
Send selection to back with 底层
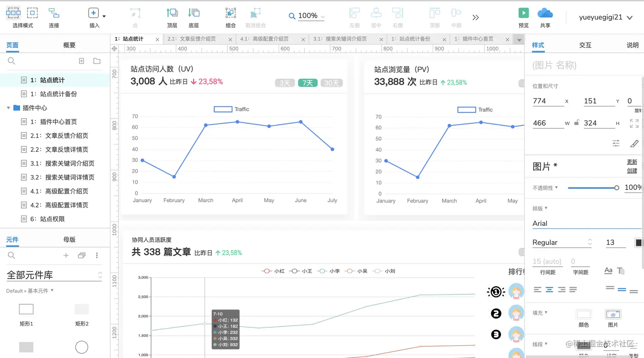pos(194,13)
